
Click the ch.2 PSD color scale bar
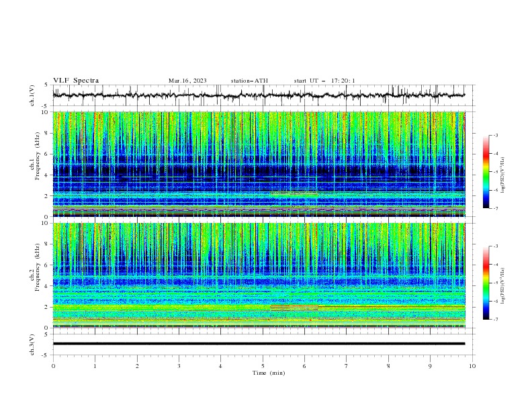(486, 283)
